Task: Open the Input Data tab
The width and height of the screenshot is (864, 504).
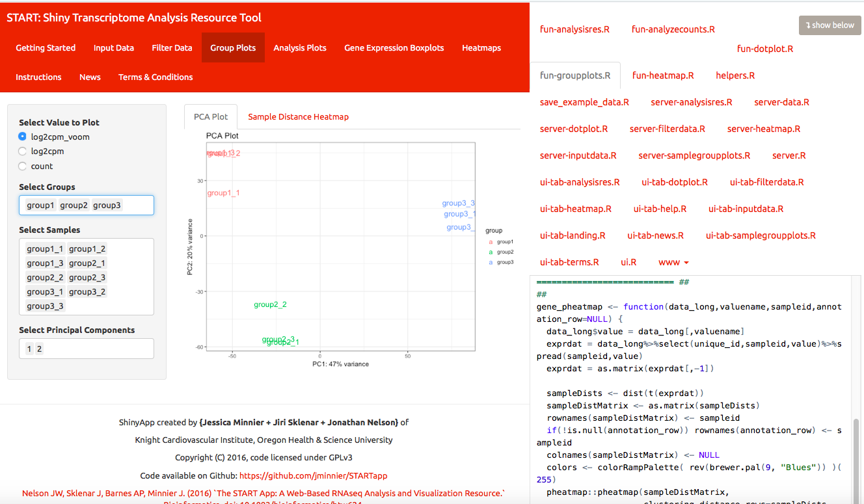Action: (x=114, y=47)
